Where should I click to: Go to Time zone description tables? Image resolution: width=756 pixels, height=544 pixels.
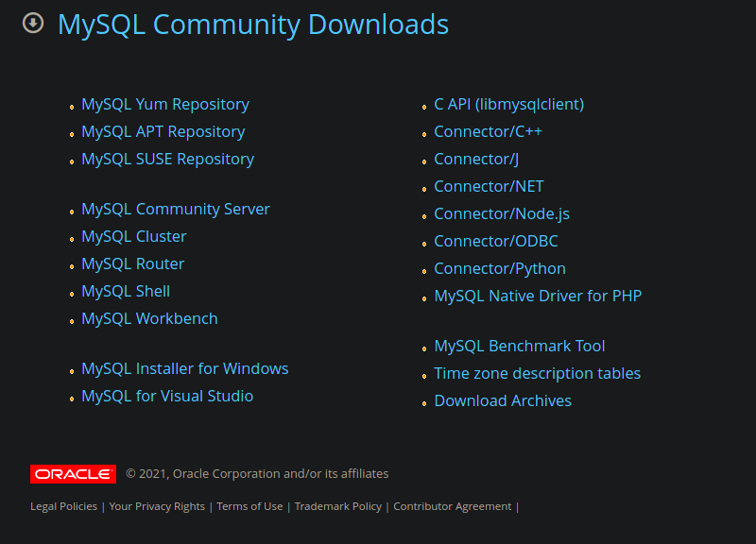pyautogui.click(x=538, y=374)
